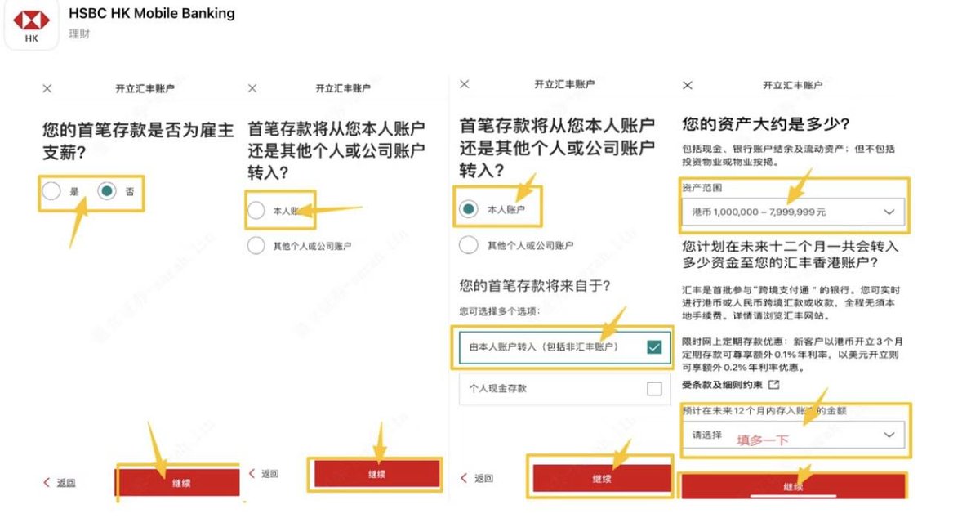This screenshot has height=527, width=980.
Task: Go back with 返回 in third panel
Action: 478,478
